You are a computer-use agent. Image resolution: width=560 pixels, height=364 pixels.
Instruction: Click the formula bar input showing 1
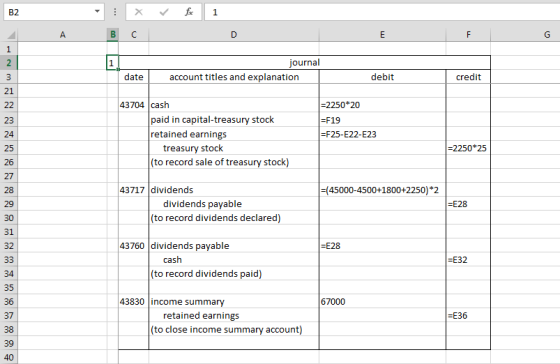[x=382, y=12]
